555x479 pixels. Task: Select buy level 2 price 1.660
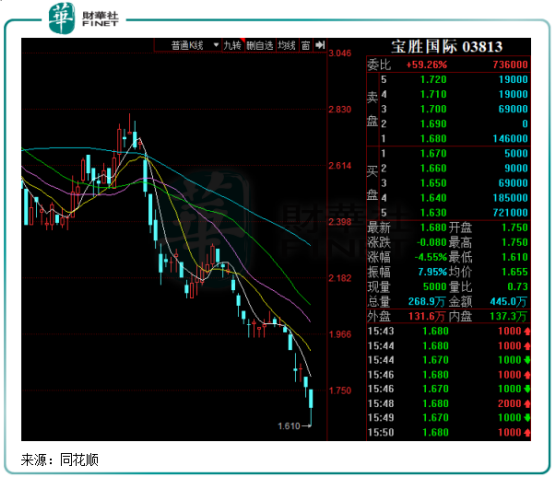(433, 169)
